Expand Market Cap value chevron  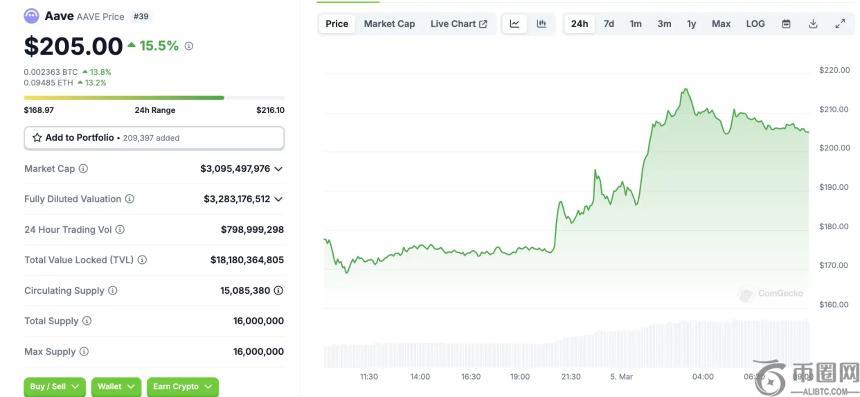coord(278,169)
